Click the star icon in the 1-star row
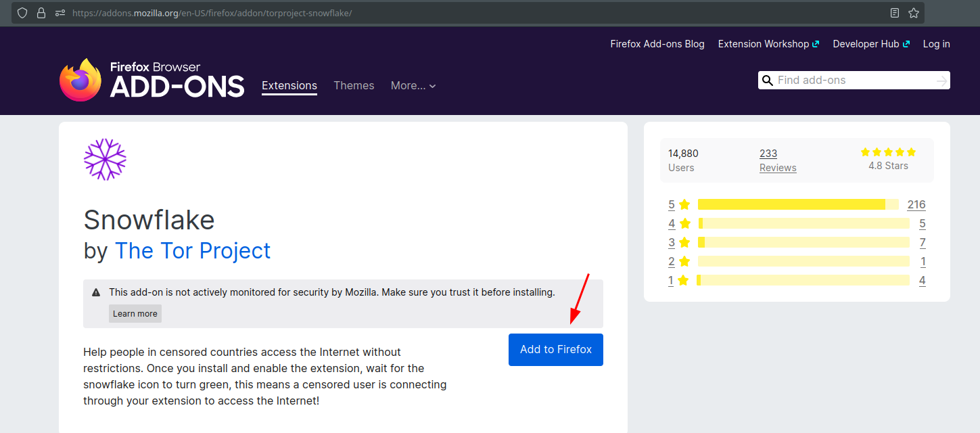The height and width of the screenshot is (433, 980). coord(683,280)
